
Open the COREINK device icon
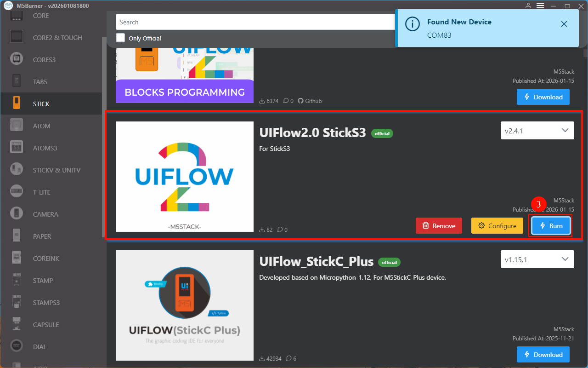17,259
